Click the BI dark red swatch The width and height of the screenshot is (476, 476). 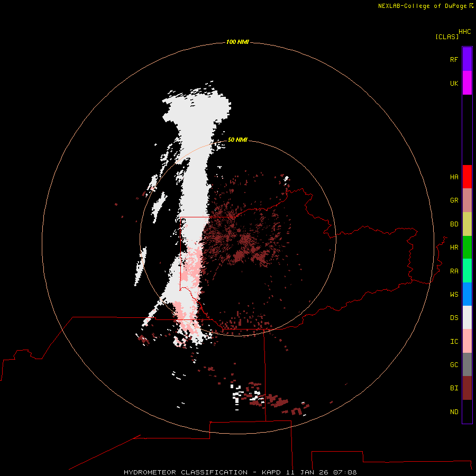click(x=467, y=388)
